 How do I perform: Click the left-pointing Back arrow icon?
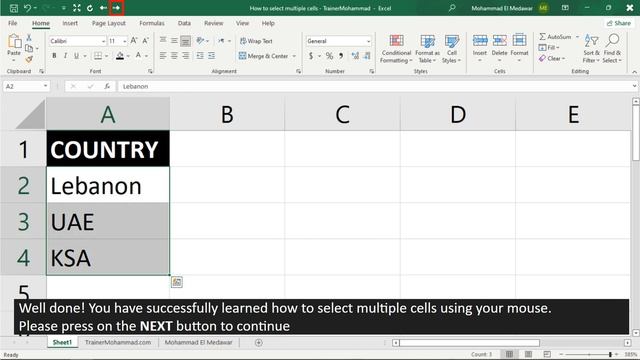103,8
